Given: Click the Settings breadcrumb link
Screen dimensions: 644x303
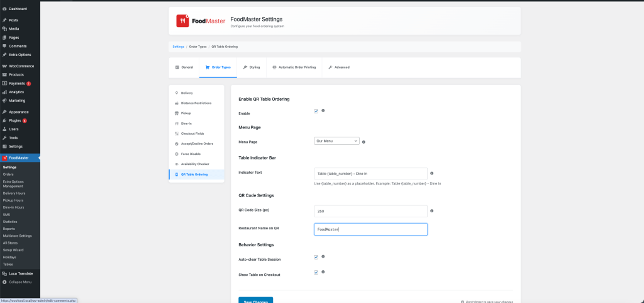Looking at the screenshot, I should (x=178, y=47).
